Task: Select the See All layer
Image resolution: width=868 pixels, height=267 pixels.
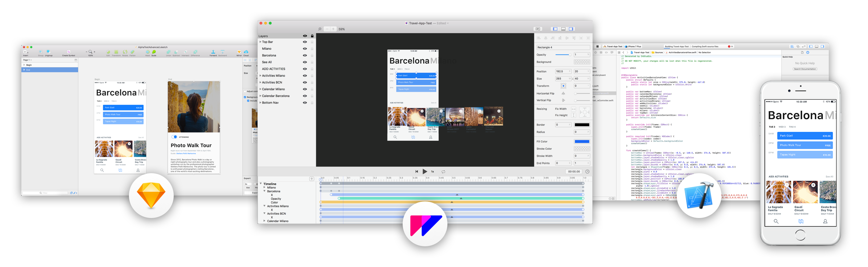Action: tap(267, 62)
